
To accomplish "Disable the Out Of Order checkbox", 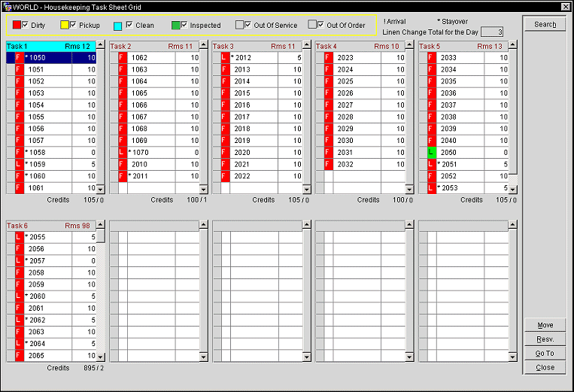I will 321,25.
